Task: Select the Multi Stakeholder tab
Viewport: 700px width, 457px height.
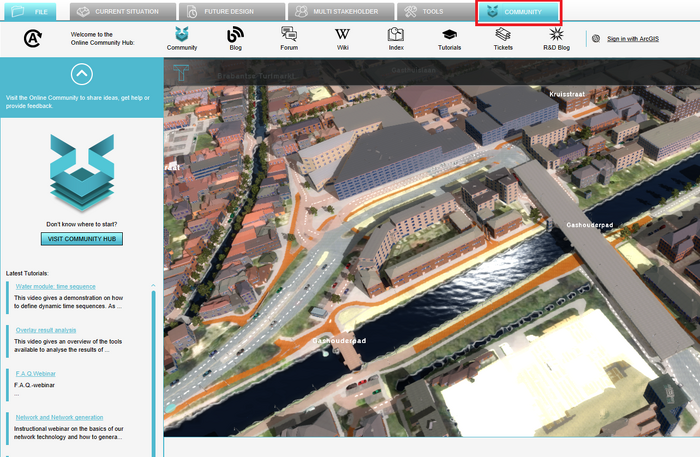Action: coord(338,12)
